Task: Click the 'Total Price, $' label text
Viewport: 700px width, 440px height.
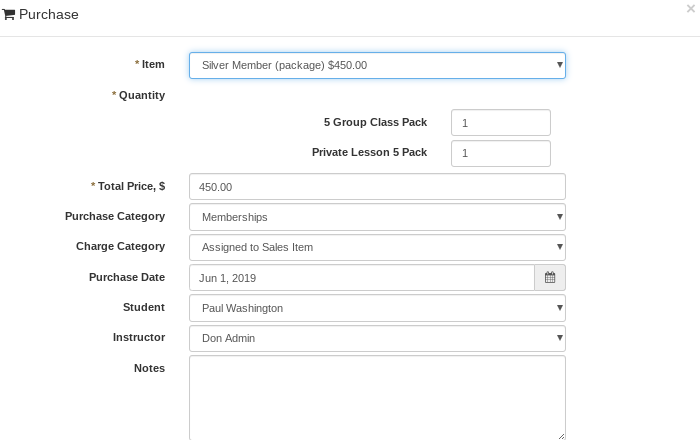Action: point(131,186)
